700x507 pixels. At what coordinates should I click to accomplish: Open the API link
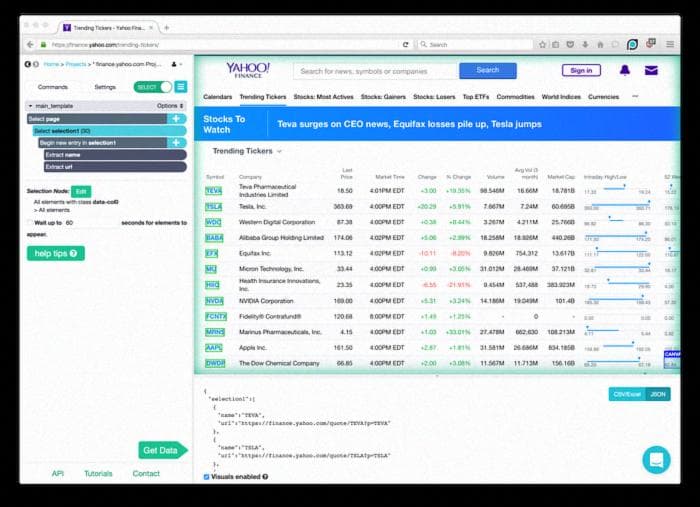click(58, 474)
